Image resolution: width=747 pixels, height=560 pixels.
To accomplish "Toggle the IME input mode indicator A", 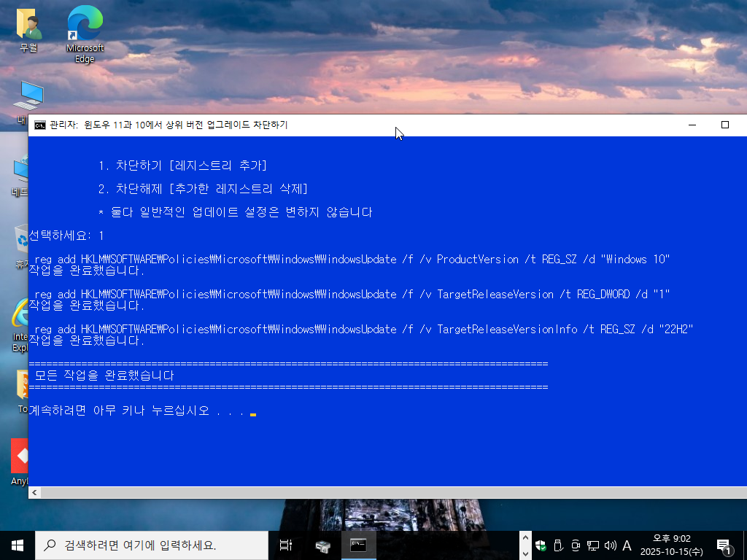I will pos(627,545).
